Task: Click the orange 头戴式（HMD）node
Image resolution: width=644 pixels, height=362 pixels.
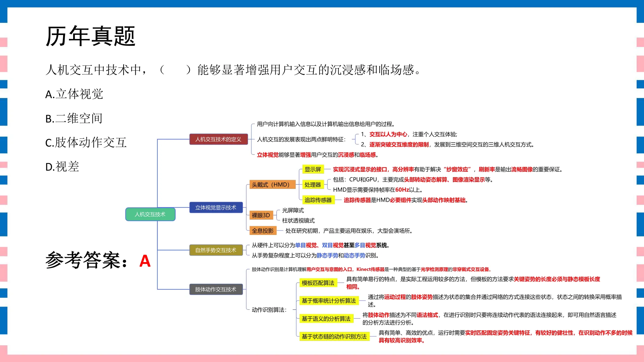Action: (x=272, y=185)
